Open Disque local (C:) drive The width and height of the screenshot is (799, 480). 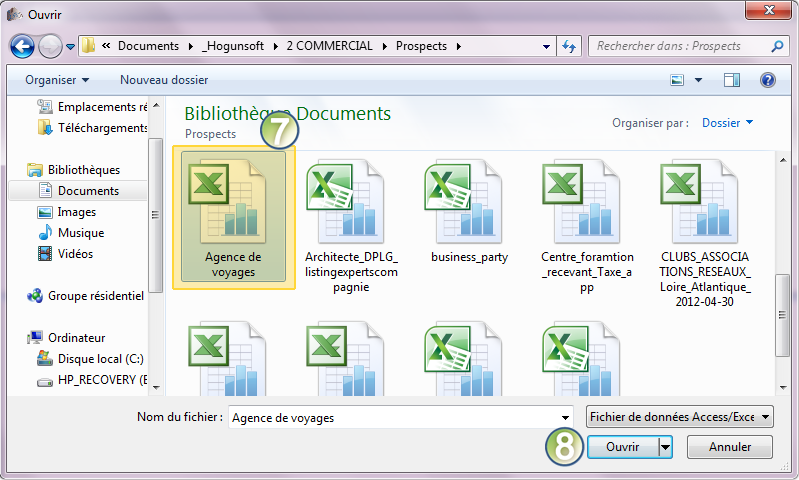tap(90, 359)
